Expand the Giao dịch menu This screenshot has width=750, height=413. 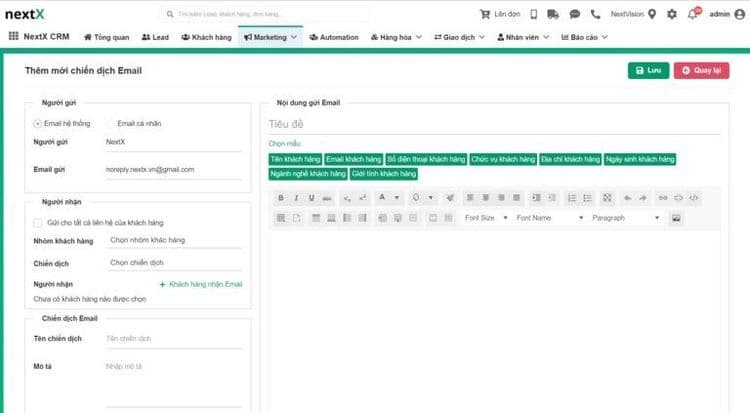(x=459, y=37)
